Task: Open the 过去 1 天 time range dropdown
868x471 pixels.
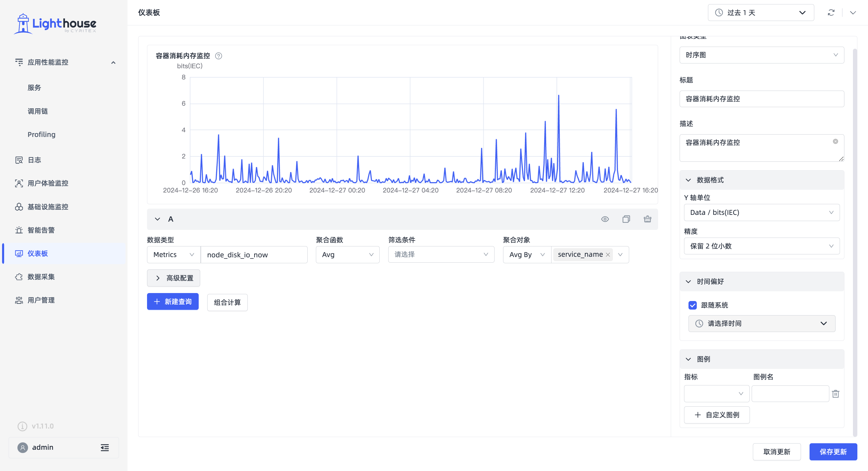Action: click(x=761, y=13)
